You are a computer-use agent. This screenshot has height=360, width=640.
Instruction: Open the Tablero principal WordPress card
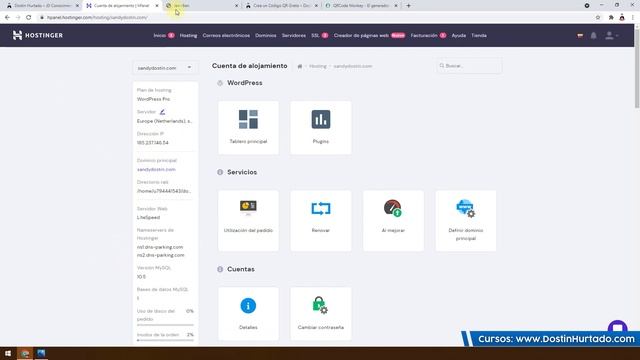click(x=248, y=128)
